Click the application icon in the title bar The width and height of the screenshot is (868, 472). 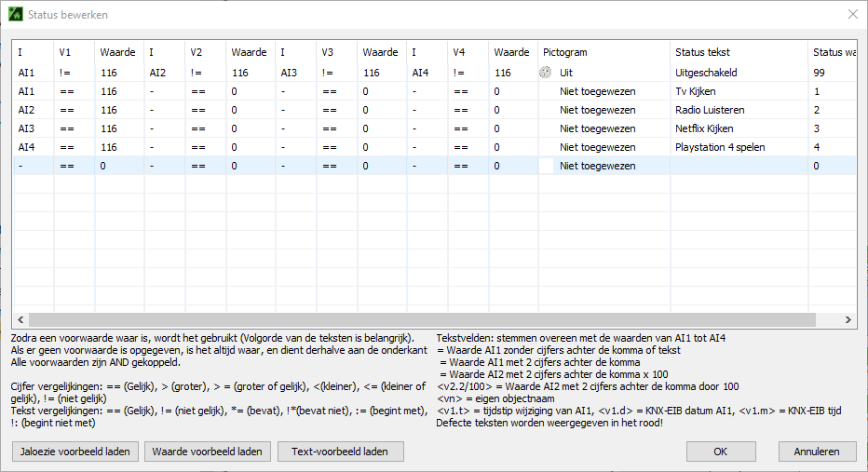coord(16,14)
